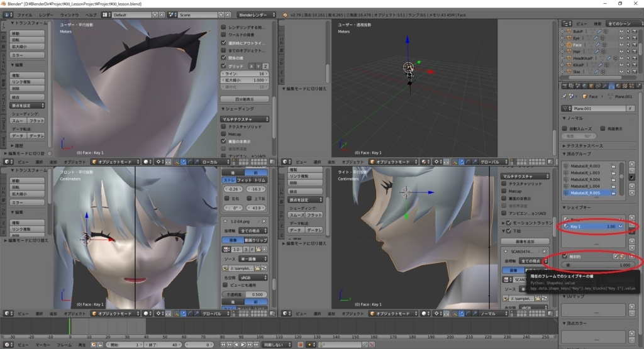Viewport: 644px width, 349px height.
Task: Open the マーカー menu in timeline
Action: click(43, 345)
